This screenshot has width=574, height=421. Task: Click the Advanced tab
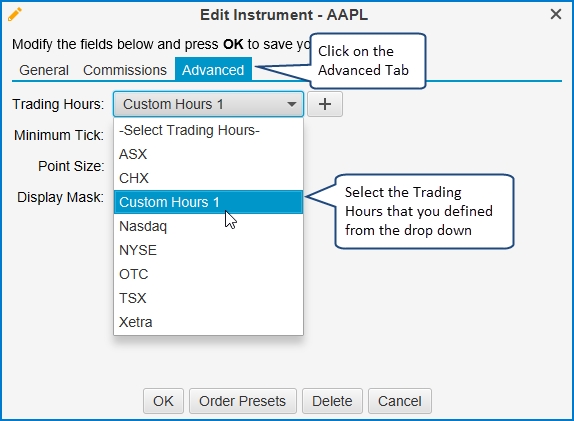[x=213, y=69]
